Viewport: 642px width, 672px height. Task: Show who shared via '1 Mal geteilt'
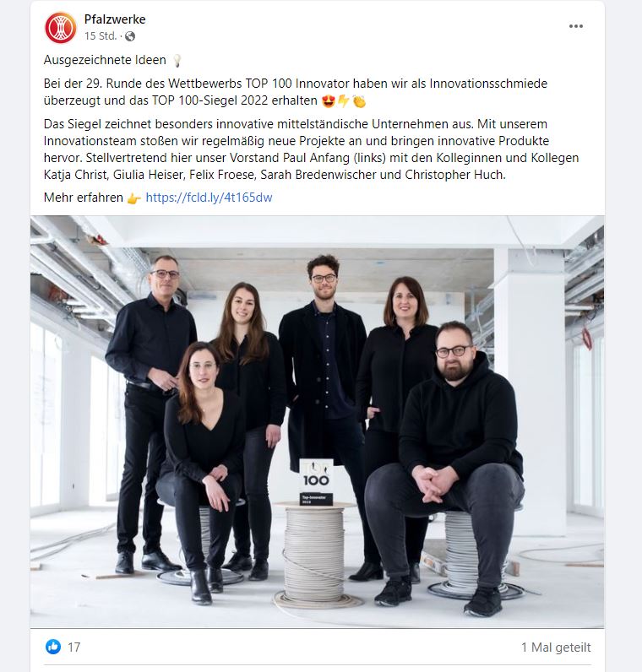pyautogui.click(x=556, y=648)
